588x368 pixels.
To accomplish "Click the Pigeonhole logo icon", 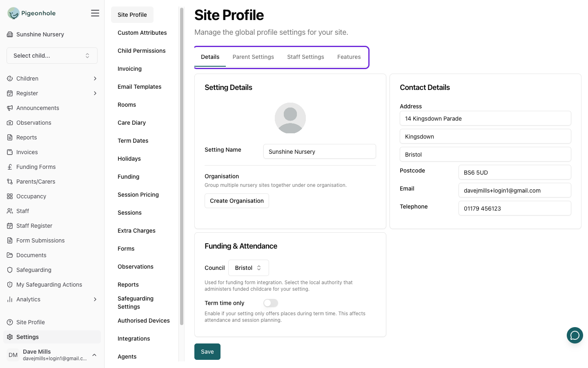I will click(13, 13).
